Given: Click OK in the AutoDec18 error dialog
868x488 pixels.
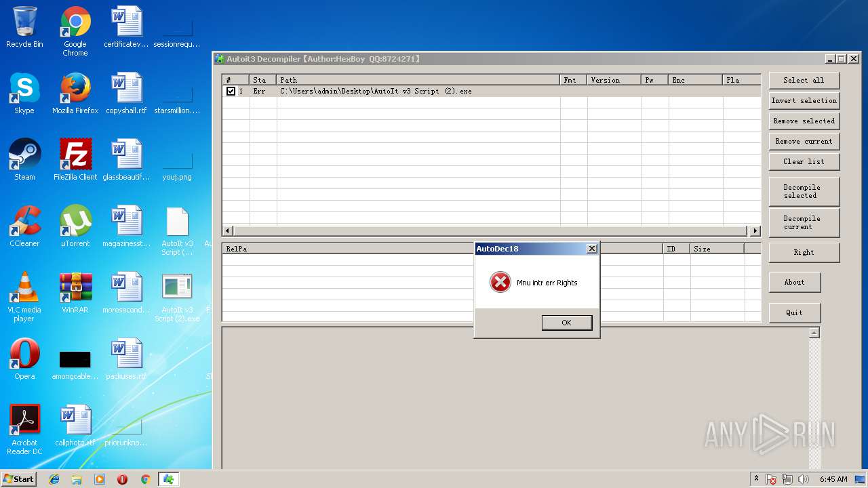Looking at the screenshot, I should click(566, 323).
